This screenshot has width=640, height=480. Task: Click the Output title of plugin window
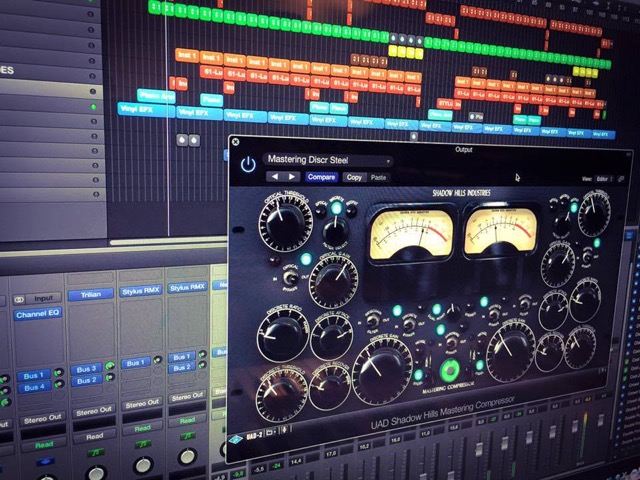point(463,150)
